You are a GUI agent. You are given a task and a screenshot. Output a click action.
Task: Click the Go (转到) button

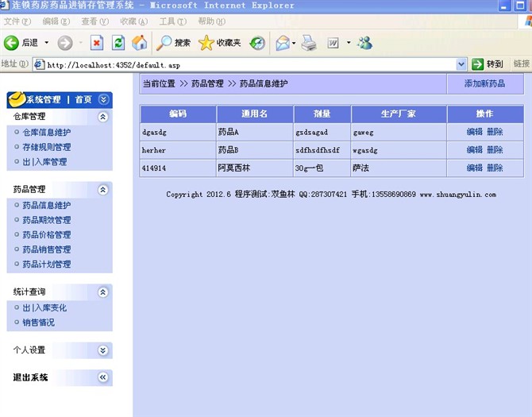pyautogui.click(x=488, y=64)
